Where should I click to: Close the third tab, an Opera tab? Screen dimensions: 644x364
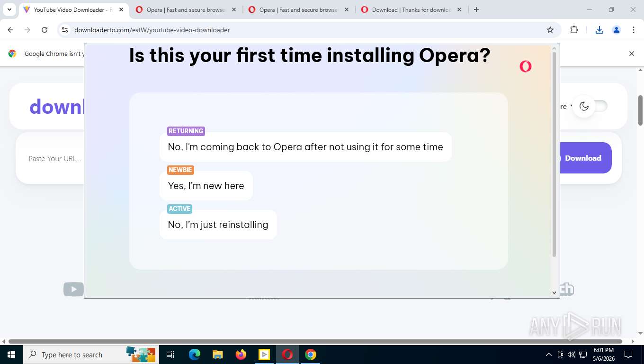coord(347,9)
